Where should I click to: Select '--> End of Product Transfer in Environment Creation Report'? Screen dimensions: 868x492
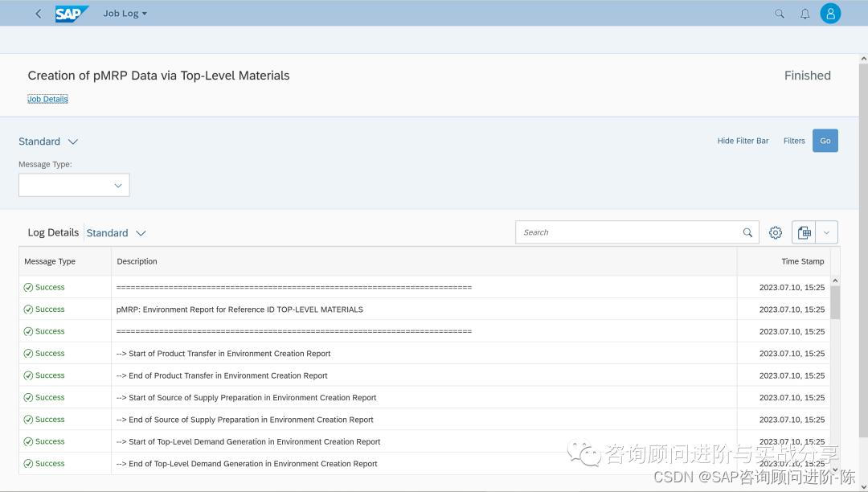pyautogui.click(x=222, y=375)
